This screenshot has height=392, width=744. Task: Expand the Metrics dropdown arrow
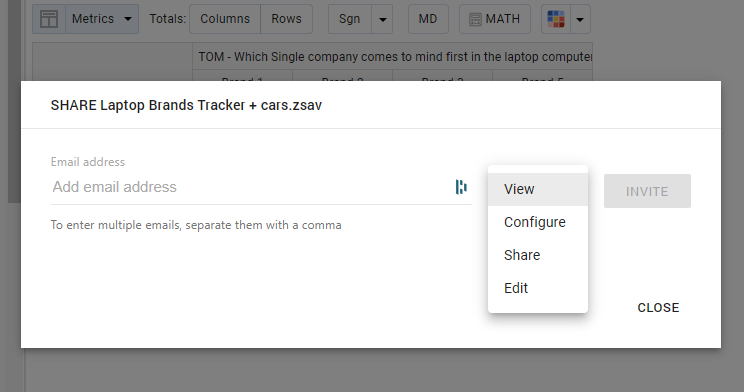(x=128, y=19)
